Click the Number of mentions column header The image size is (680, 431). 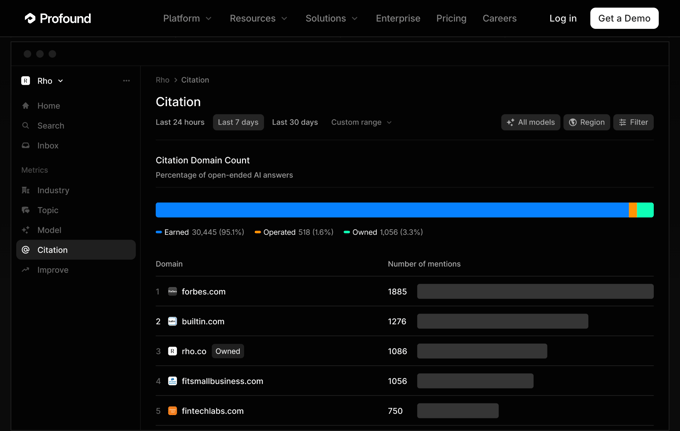coord(424,264)
